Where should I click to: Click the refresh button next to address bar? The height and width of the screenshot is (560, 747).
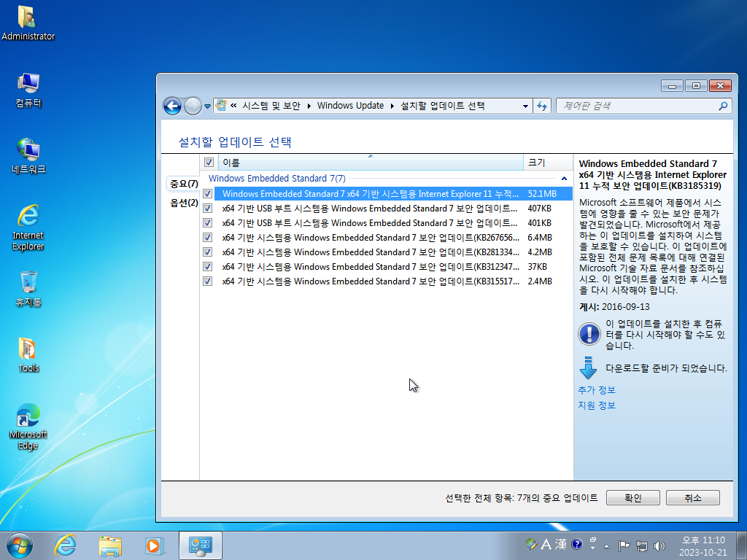542,106
